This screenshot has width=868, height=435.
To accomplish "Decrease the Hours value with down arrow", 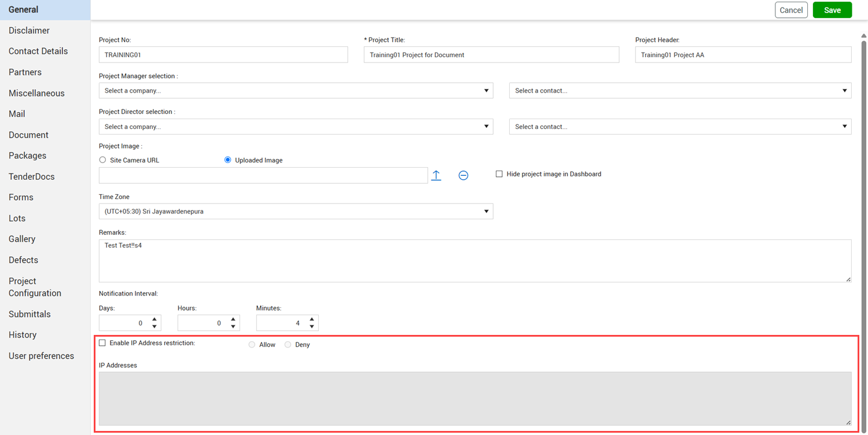I will 233,327.
